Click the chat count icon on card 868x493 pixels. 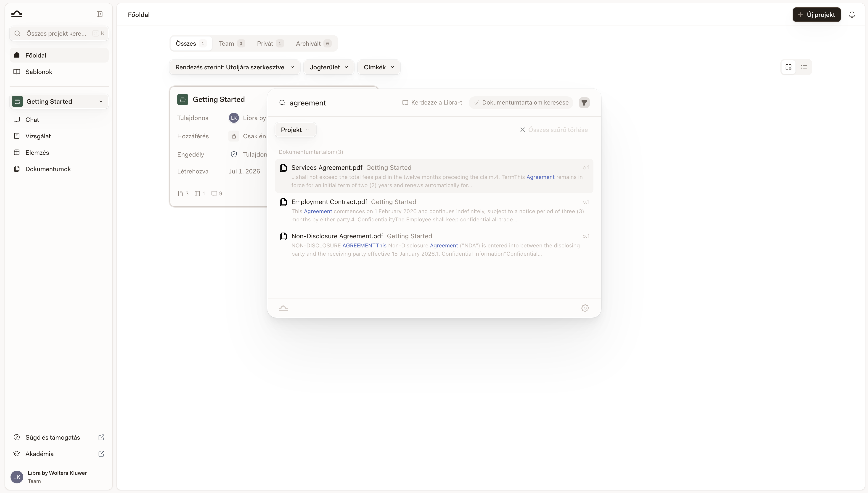[x=214, y=194]
